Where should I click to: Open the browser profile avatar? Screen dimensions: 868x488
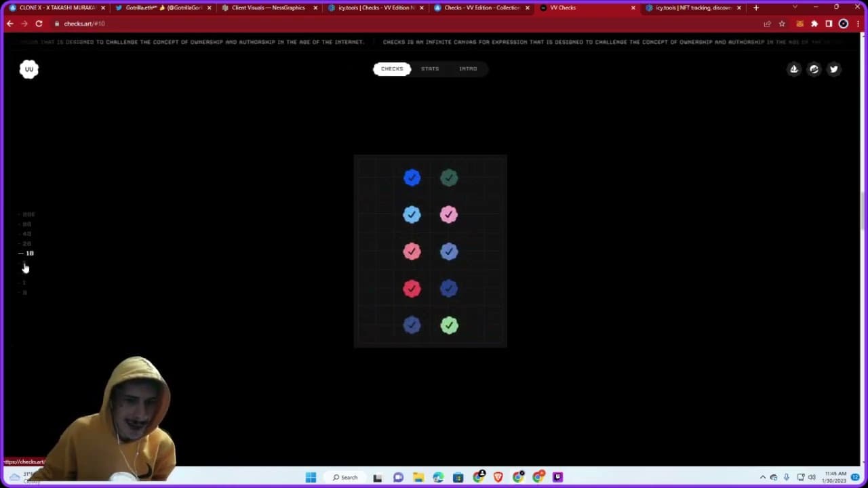(844, 23)
